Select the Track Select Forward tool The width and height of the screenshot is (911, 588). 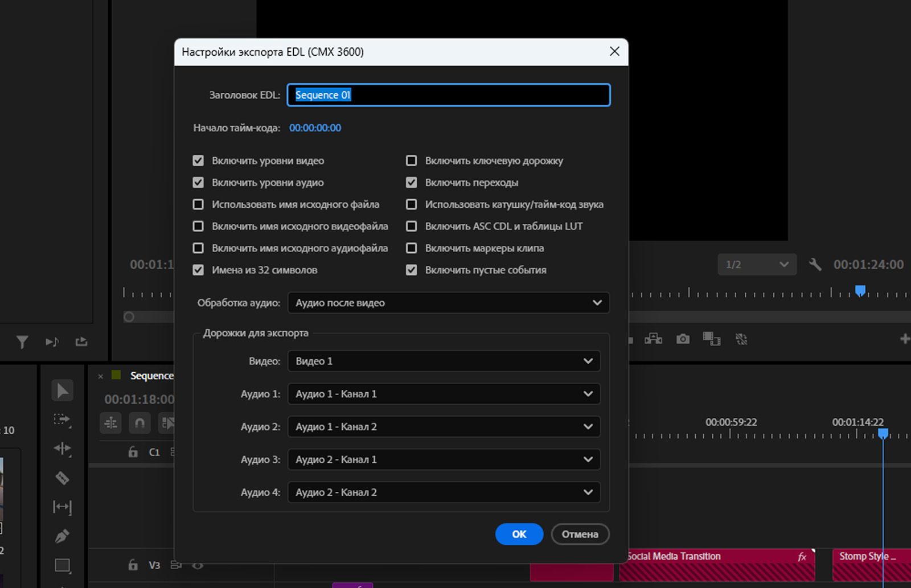62,420
